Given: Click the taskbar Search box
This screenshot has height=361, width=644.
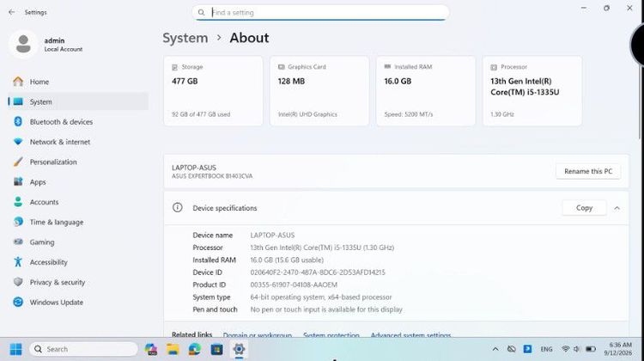Looking at the screenshot, I should [x=83, y=349].
